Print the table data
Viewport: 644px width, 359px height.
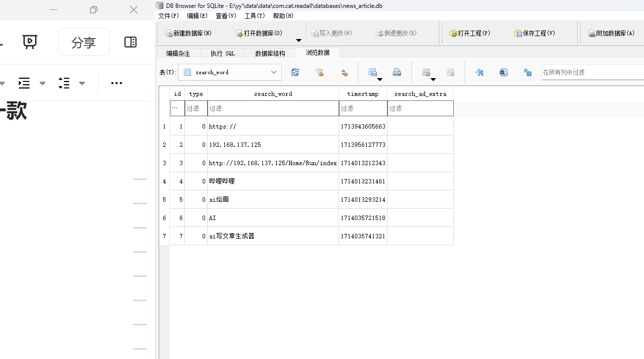coord(397,72)
